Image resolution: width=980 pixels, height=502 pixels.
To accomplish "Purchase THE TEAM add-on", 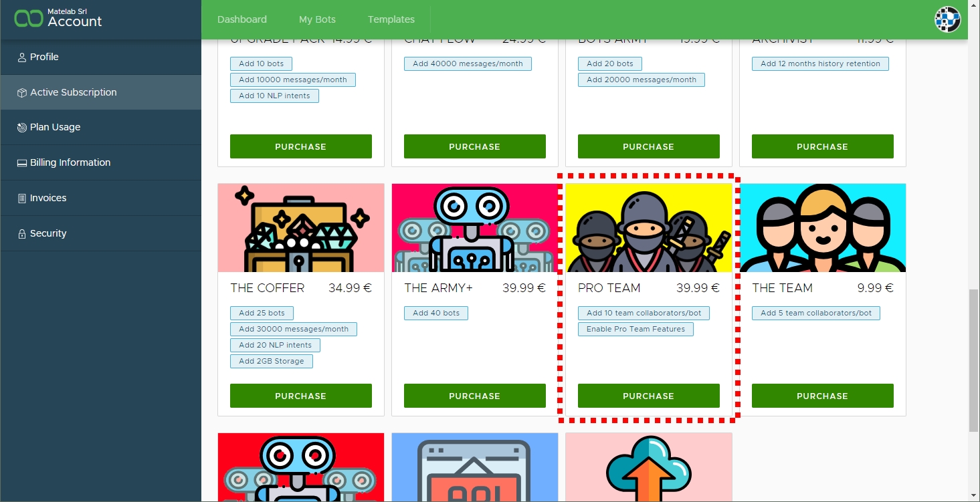I will (823, 396).
